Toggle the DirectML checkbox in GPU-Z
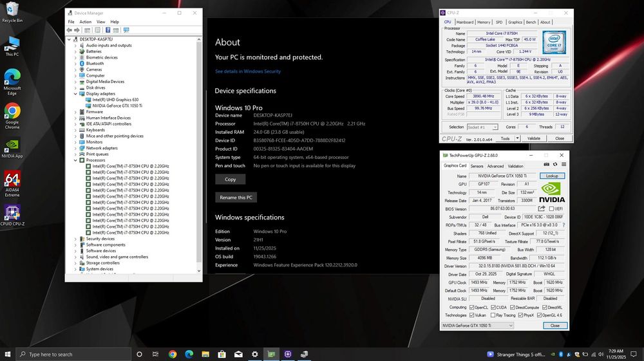Viewport: 644px width, 361px height. coord(544,307)
